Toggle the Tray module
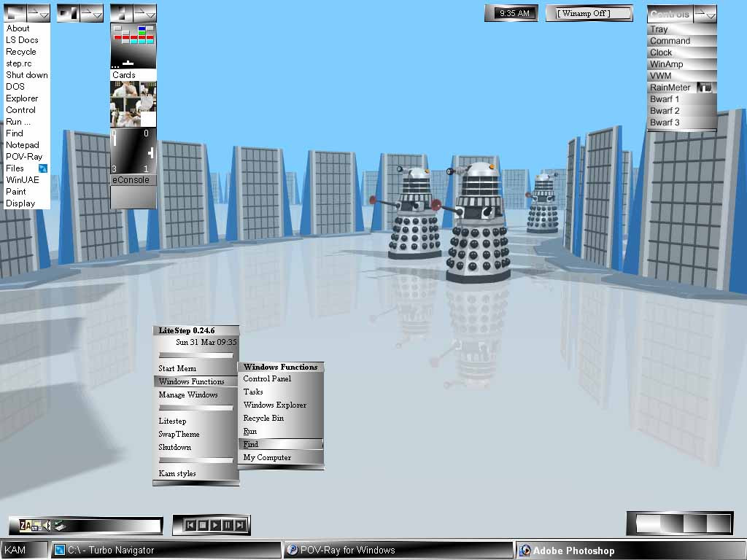 pyautogui.click(x=682, y=29)
